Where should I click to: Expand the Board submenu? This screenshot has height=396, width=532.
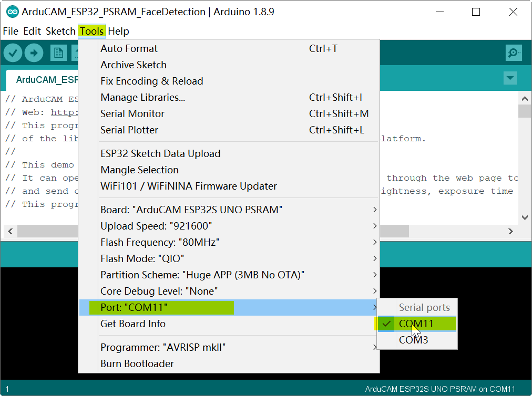[x=229, y=210]
